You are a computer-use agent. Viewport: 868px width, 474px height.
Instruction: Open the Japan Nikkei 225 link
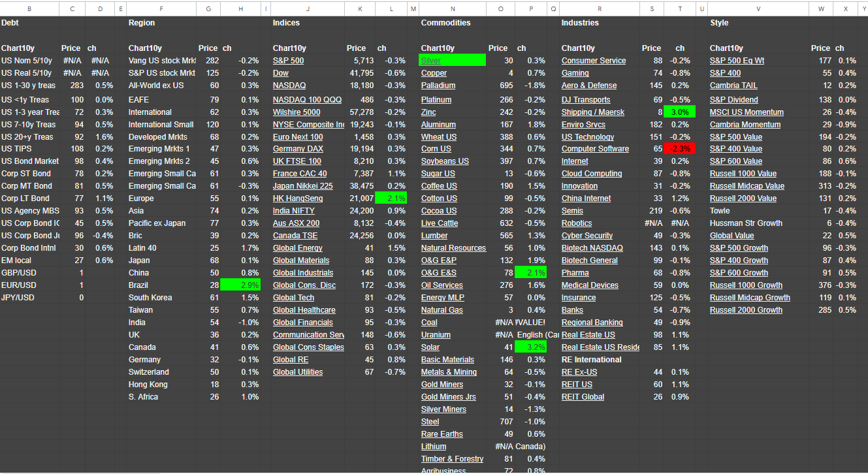302,186
